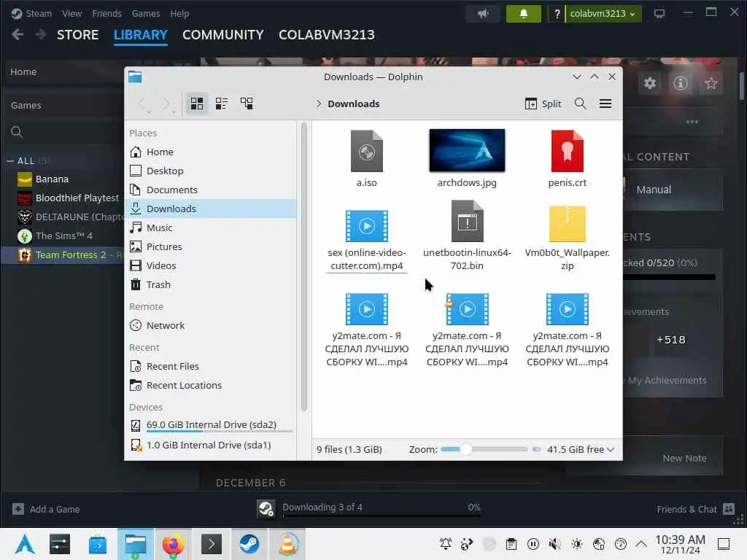Switch Dolphin to compact view mode
747x560 pixels.
(x=222, y=104)
